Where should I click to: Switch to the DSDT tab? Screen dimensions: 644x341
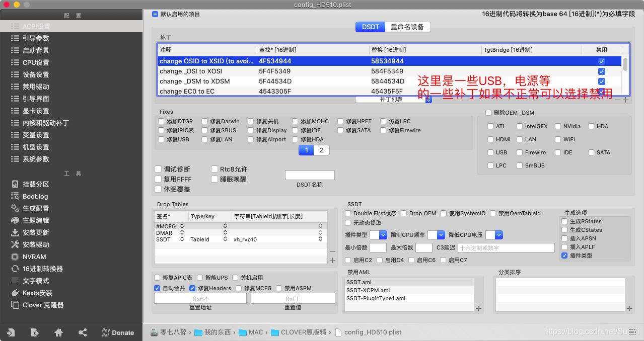coord(371,27)
